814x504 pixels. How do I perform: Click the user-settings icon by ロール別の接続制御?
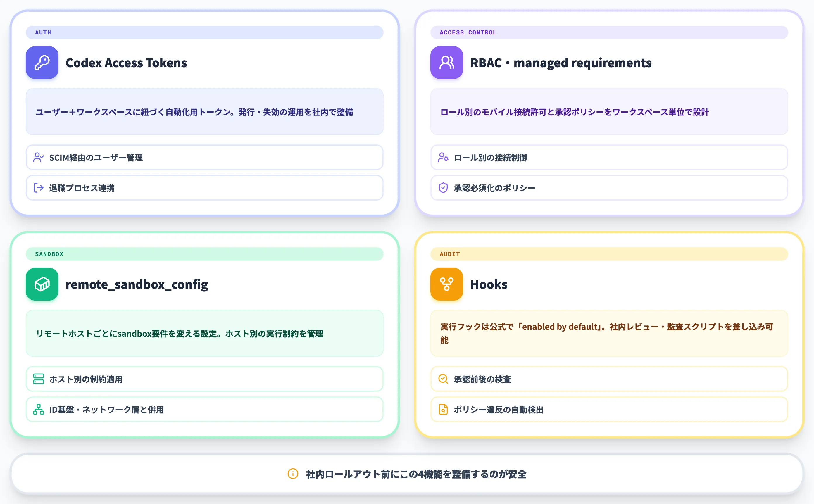tap(443, 157)
